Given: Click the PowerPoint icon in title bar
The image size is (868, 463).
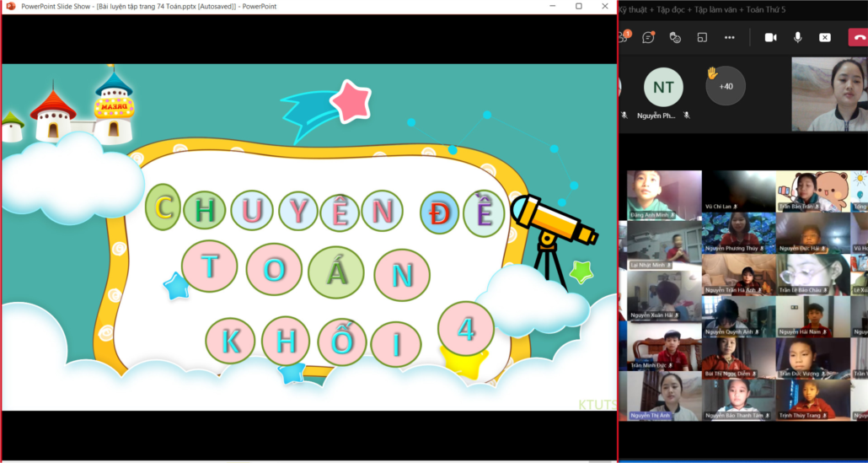Looking at the screenshot, I should (x=11, y=6).
